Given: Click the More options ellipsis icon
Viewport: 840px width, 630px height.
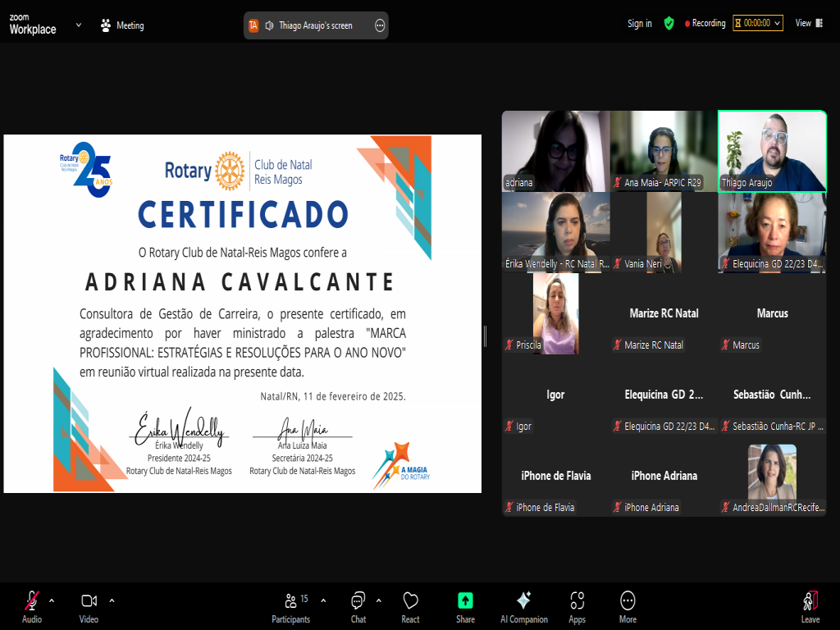Looking at the screenshot, I should 628,606.
